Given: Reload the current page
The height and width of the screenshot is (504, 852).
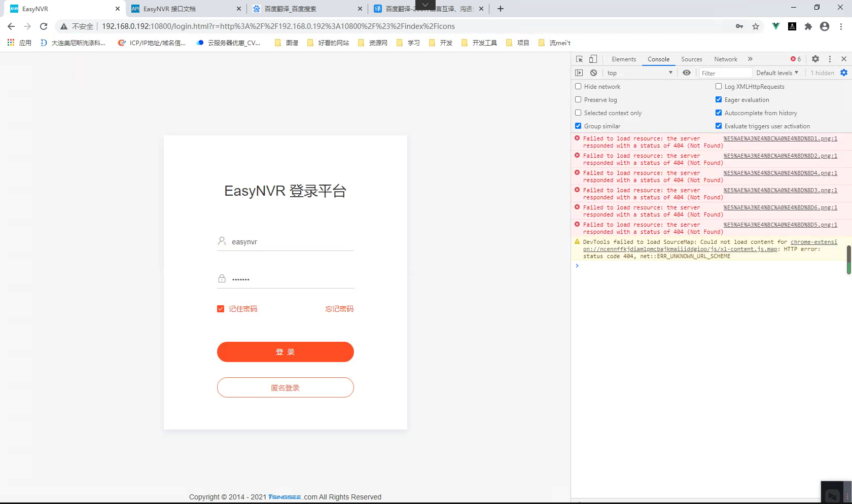Looking at the screenshot, I should 44,26.
